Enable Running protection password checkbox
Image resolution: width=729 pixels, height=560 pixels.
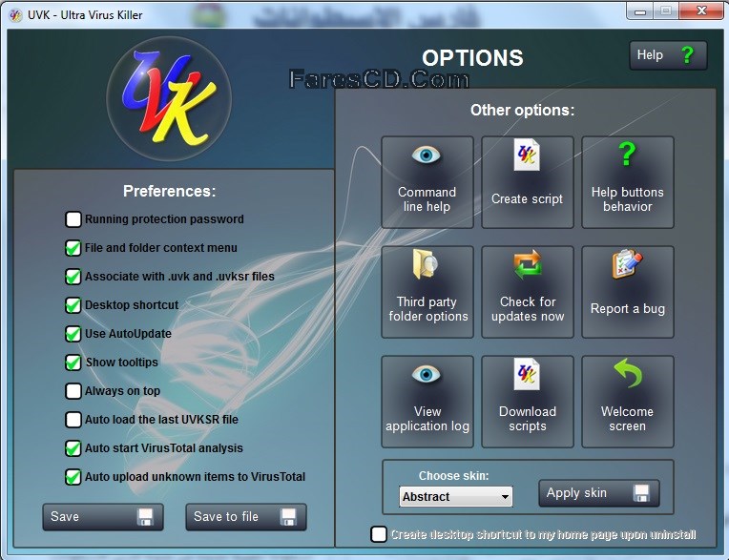point(73,218)
